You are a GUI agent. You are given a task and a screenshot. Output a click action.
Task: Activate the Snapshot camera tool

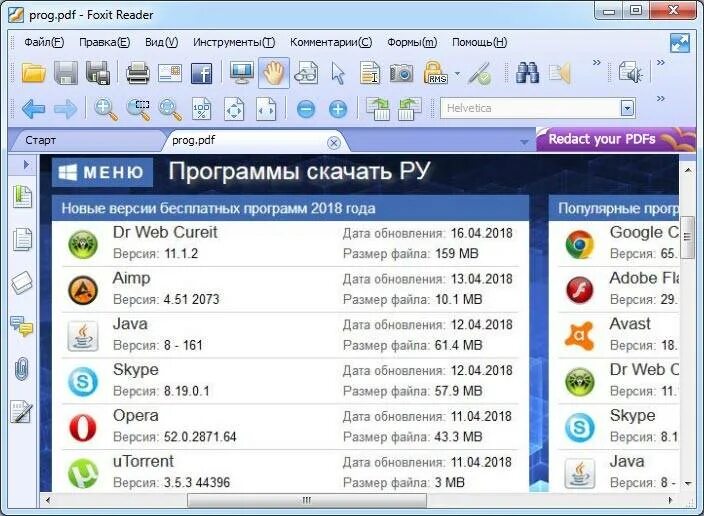point(401,73)
